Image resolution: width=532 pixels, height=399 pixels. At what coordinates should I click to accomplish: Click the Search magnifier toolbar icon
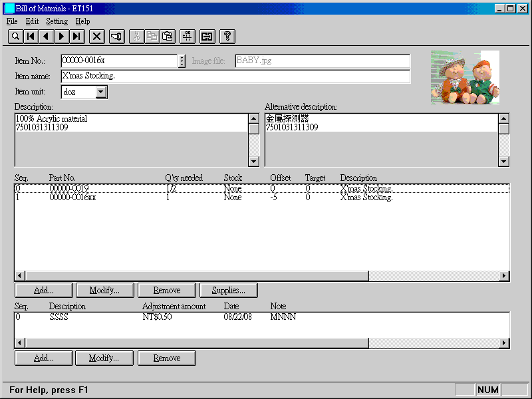[15, 37]
